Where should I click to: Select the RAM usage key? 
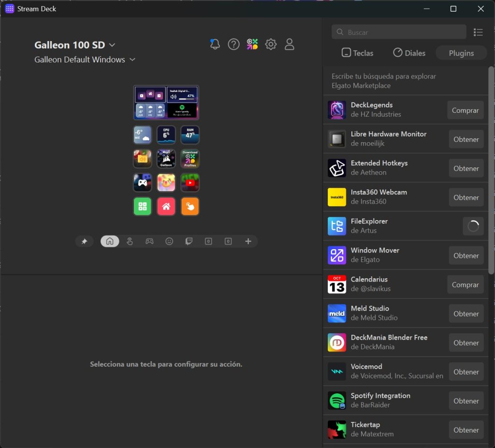[190, 135]
